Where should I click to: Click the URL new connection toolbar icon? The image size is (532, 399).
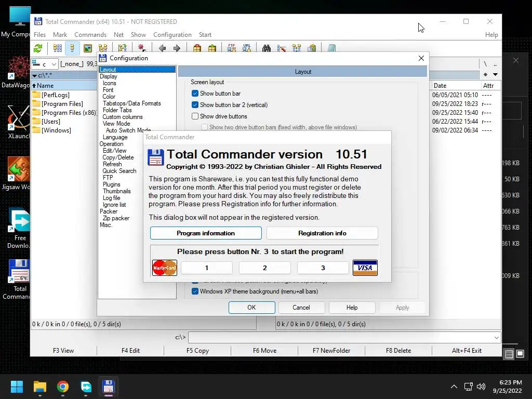247,48
